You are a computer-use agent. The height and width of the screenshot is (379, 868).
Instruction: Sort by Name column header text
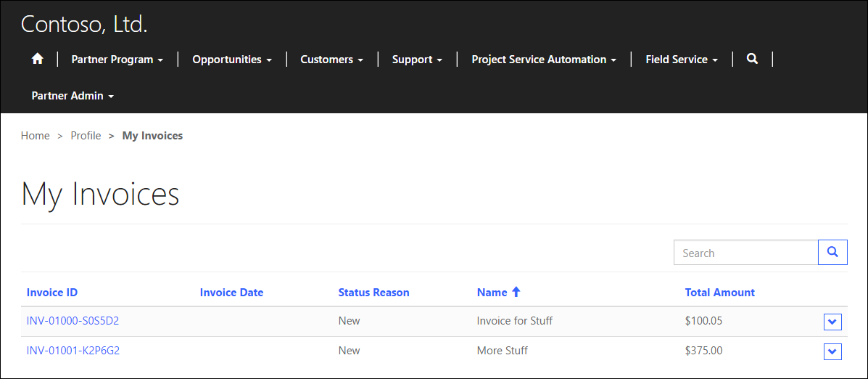(492, 292)
